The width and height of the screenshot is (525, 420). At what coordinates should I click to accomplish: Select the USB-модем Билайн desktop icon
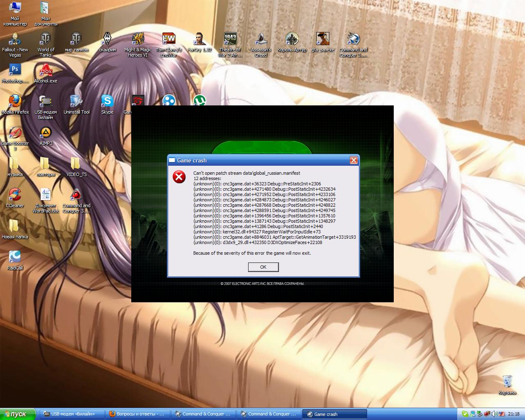pos(46,107)
